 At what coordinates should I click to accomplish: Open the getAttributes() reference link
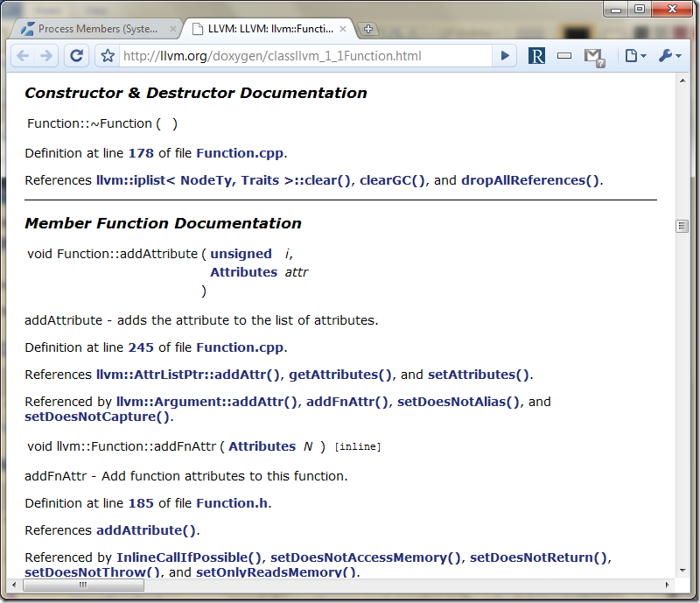(x=340, y=375)
